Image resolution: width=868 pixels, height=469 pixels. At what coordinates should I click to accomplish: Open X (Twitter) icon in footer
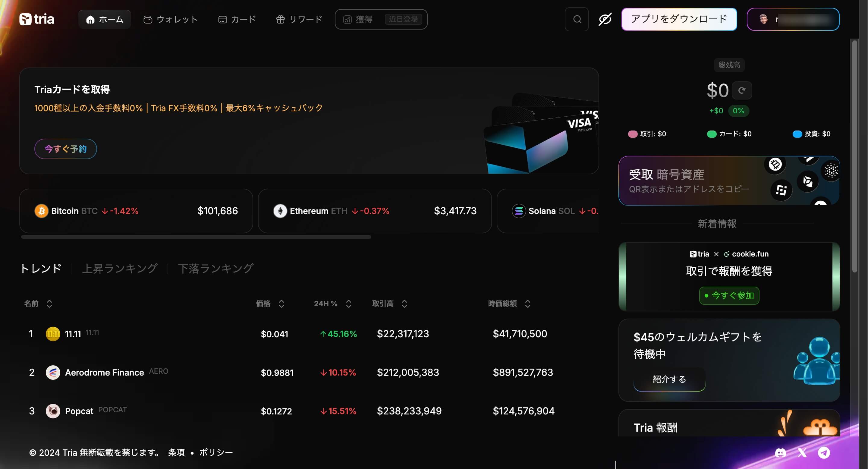[802, 452]
